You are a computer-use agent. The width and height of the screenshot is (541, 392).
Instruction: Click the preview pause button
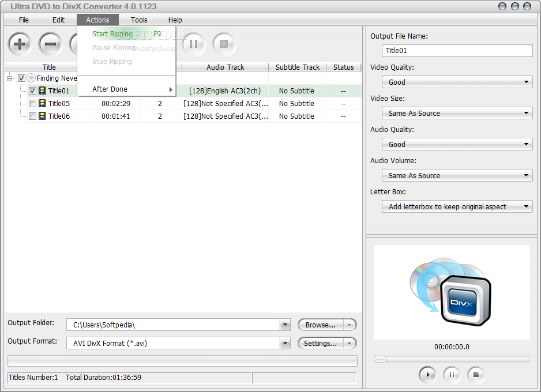(x=452, y=374)
